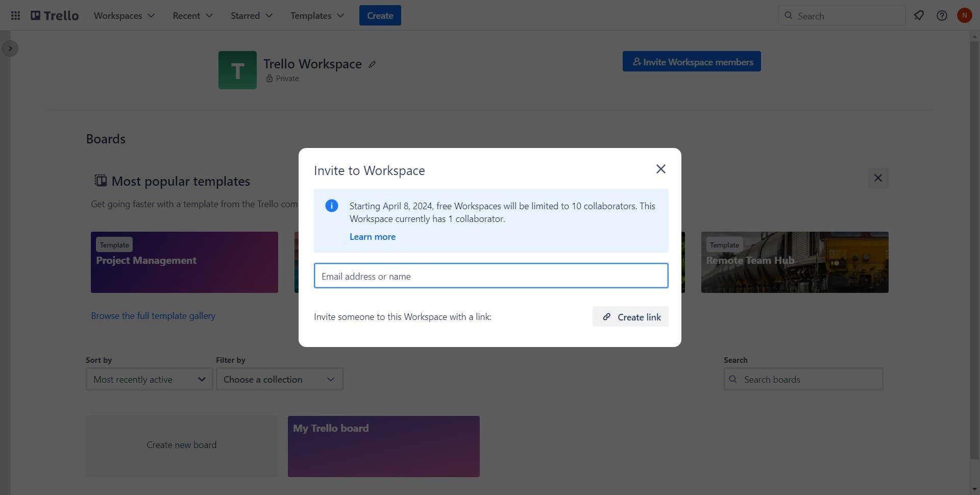
Task: Open the Atlassian app switcher grid icon
Action: pos(15,15)
